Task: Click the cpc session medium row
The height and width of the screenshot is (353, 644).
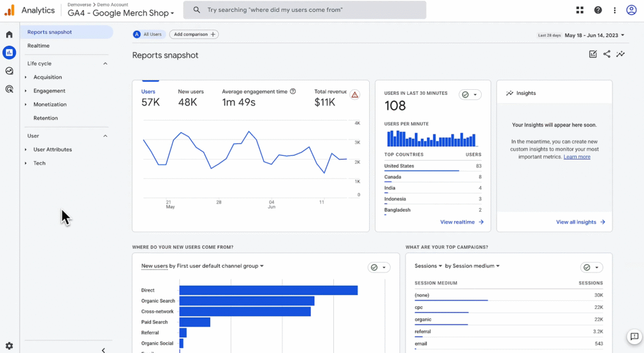Action: (x=508, y=308)
